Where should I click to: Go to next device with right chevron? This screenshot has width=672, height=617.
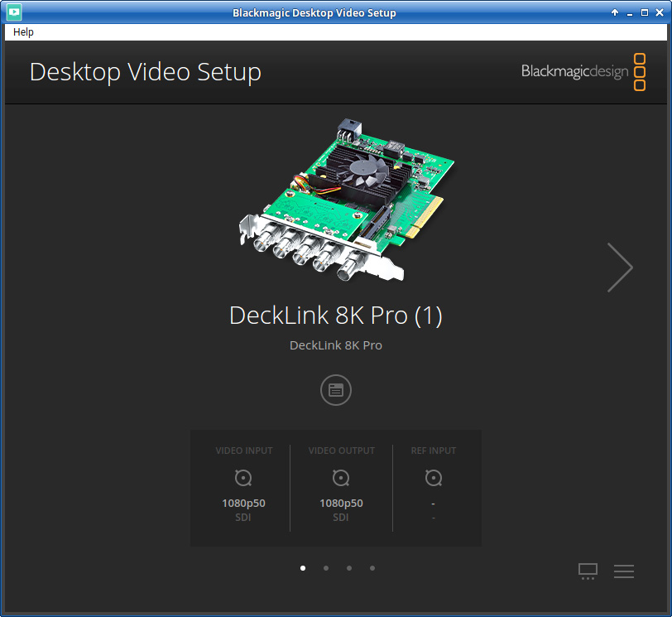pyautogui.click(x=619, y=268)
